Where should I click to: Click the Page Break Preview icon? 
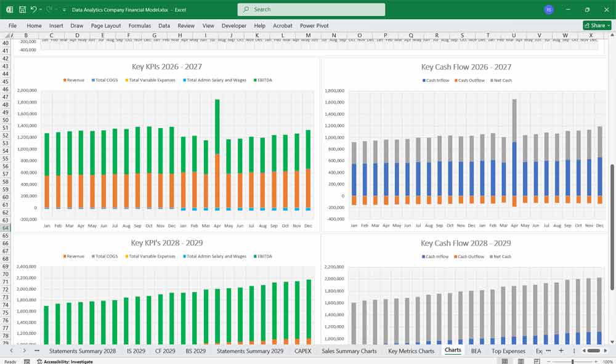coord(537,361)
